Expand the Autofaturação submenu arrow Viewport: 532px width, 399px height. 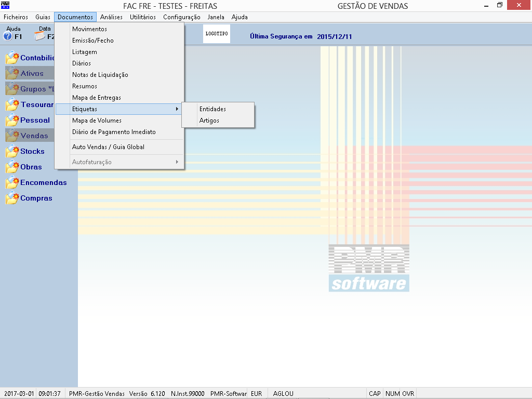pyautogui.click(x=177, y=162)
